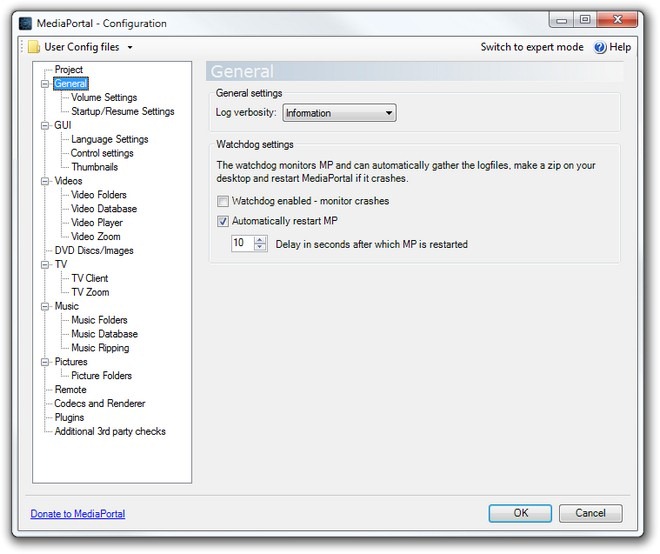Open Video Zoom settings
Image resolution: width=660 pixels, height=554 pixels.
pyautogui.click(x=96, y=236)
